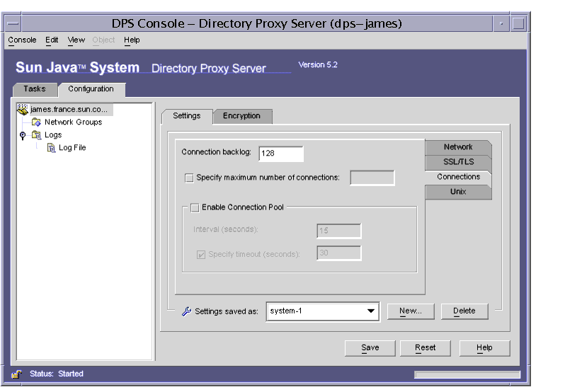Click the Connection backlog input field
Image resolution: width=582 pixels, height=392 pixels.
281,154
